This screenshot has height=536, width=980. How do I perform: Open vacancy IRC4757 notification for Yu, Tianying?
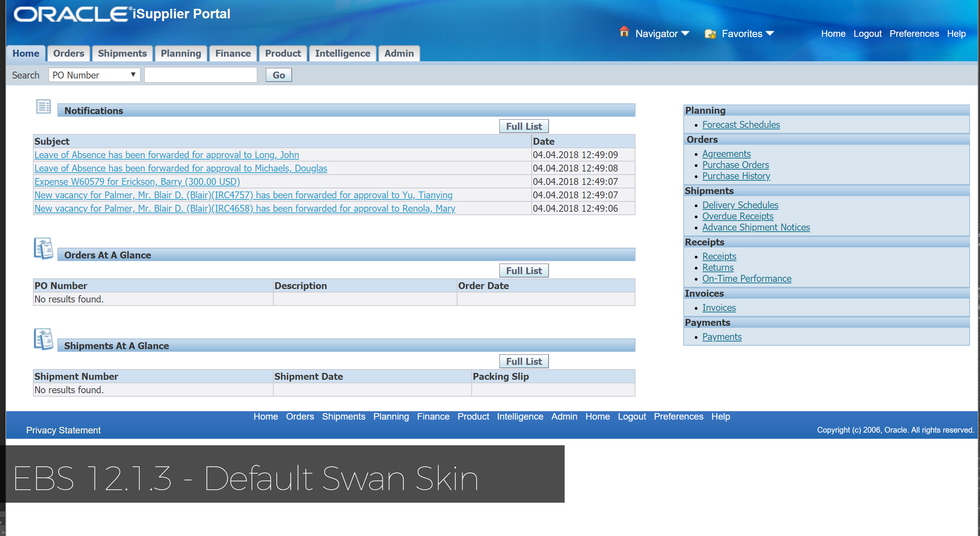[243, 195]
